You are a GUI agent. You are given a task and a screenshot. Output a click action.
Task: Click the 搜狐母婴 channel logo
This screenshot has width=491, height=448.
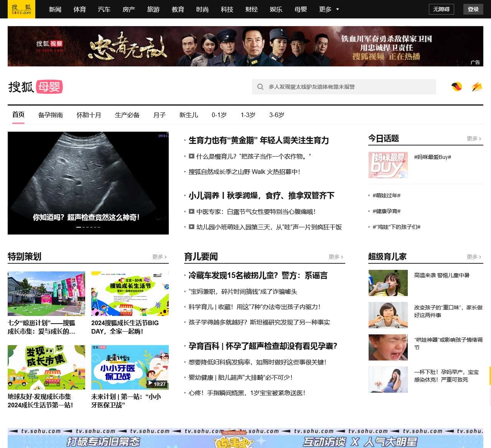pyautogui.click(x=35, y=87)
